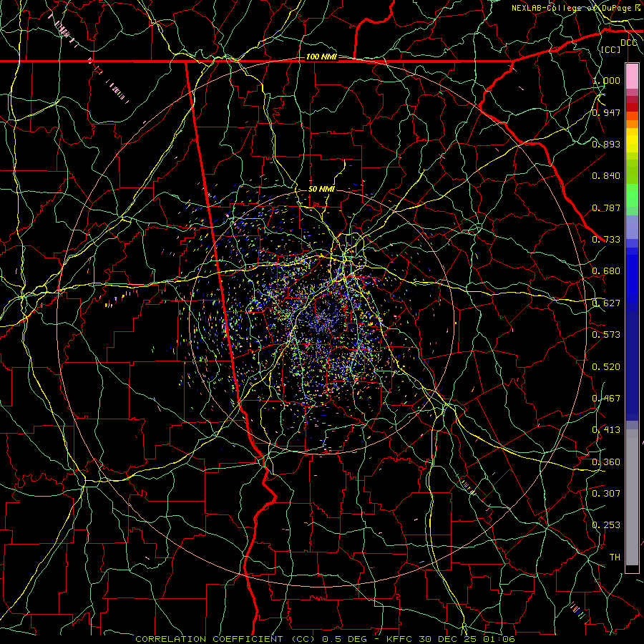
Task: Select the 0.413 legend value
Action: (606, 429)
